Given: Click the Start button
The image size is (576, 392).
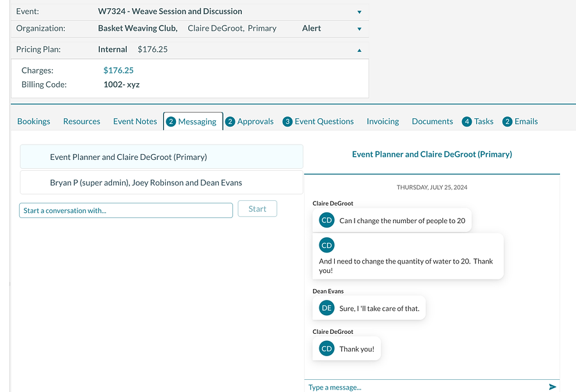Looking at the screenshot, I should coord(257,208).
